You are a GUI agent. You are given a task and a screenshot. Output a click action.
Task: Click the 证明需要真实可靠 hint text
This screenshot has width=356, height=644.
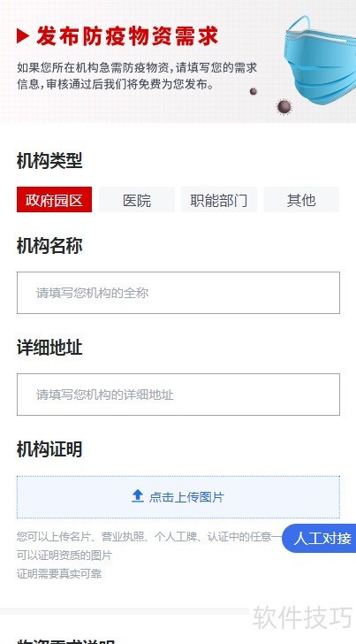click(59, 574)
